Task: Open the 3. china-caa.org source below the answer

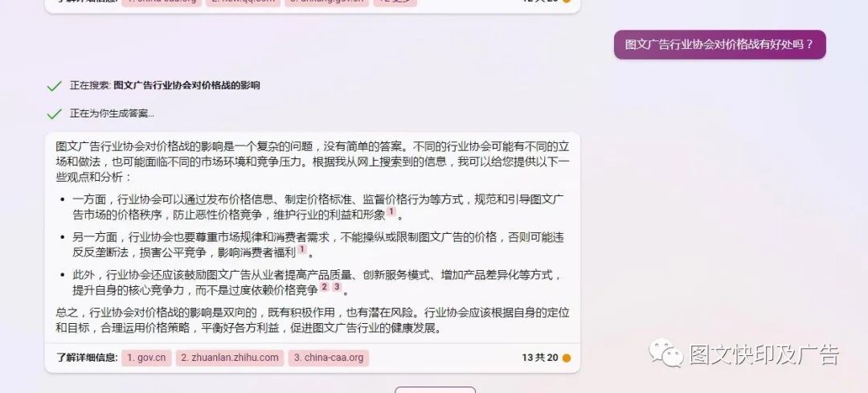Action: (328, 358)
